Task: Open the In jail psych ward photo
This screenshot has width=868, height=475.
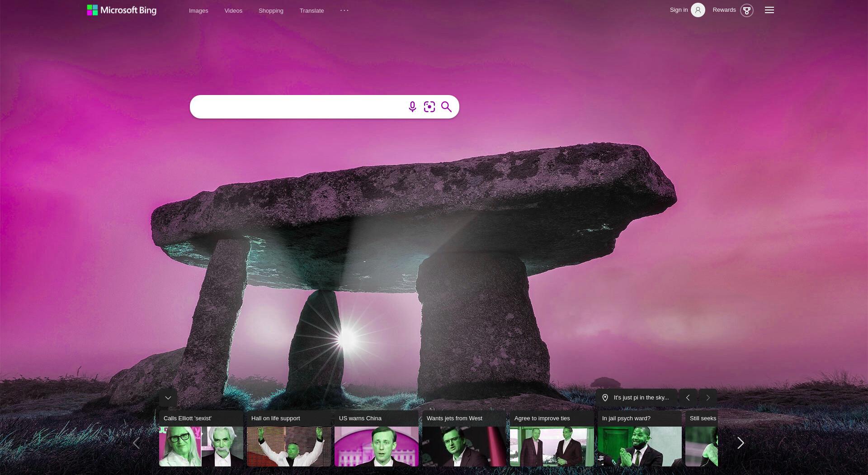Action: coord(640,446)
